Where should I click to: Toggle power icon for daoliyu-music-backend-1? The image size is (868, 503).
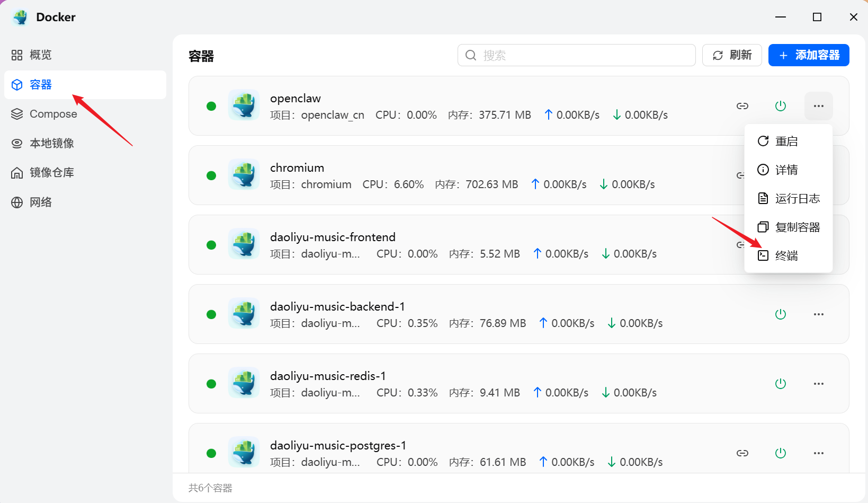[781, 314]
